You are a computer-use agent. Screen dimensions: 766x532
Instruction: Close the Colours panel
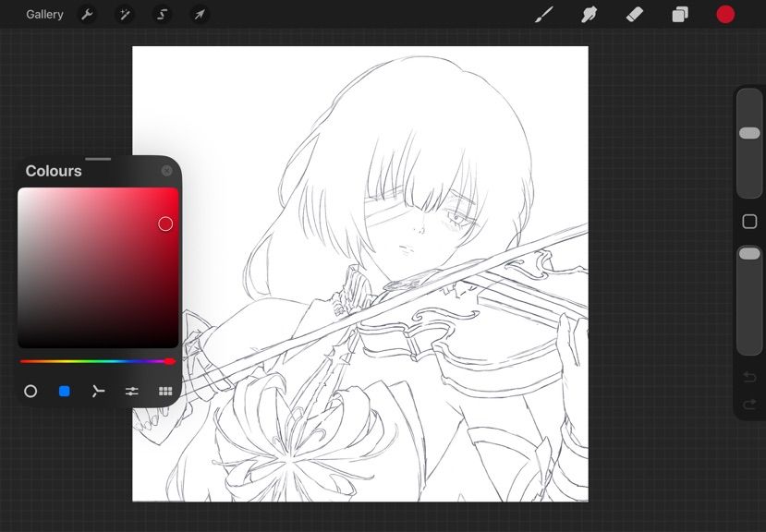(166, 171)
